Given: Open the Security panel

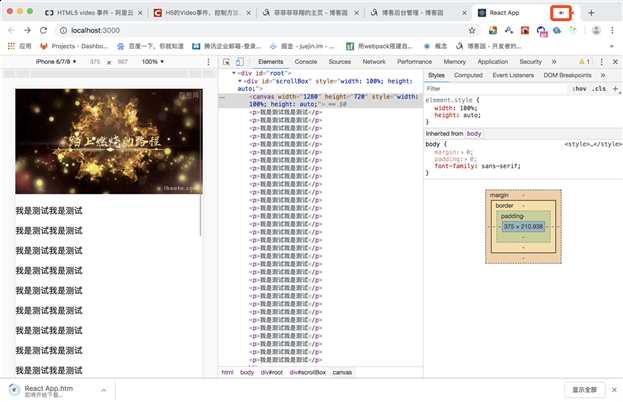Looking at the screenshot, I should (x=530, y=62).
